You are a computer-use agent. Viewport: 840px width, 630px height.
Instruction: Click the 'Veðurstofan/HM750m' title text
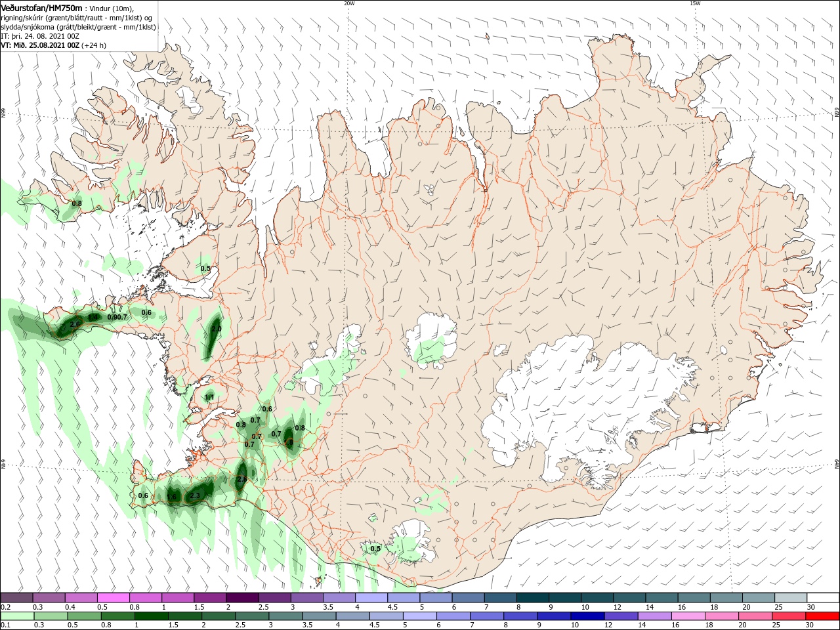point(41,7)
